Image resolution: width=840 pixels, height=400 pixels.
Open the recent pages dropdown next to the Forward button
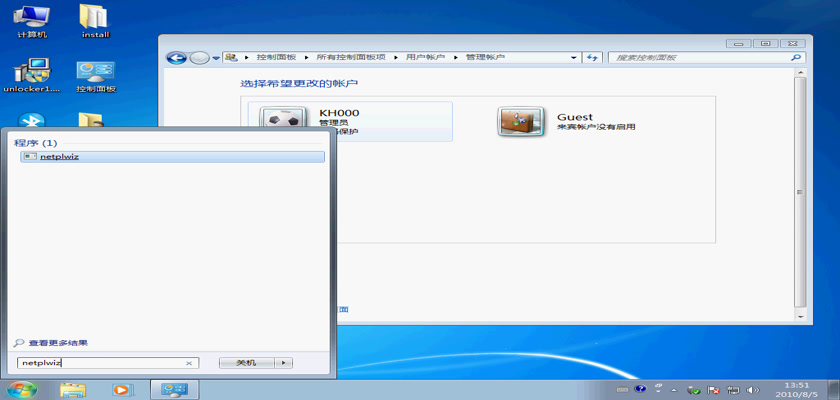click(x=216, y=59)
